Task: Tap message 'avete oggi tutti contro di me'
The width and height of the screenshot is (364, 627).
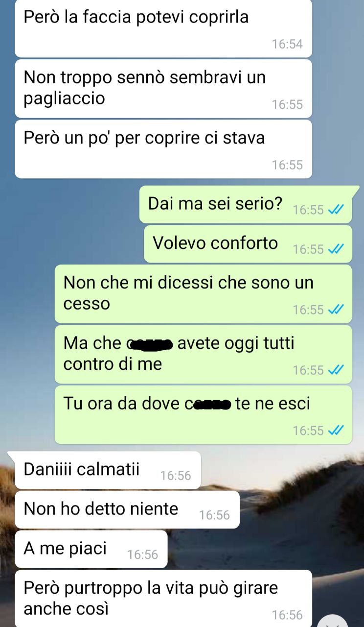Action: [204, 354]
